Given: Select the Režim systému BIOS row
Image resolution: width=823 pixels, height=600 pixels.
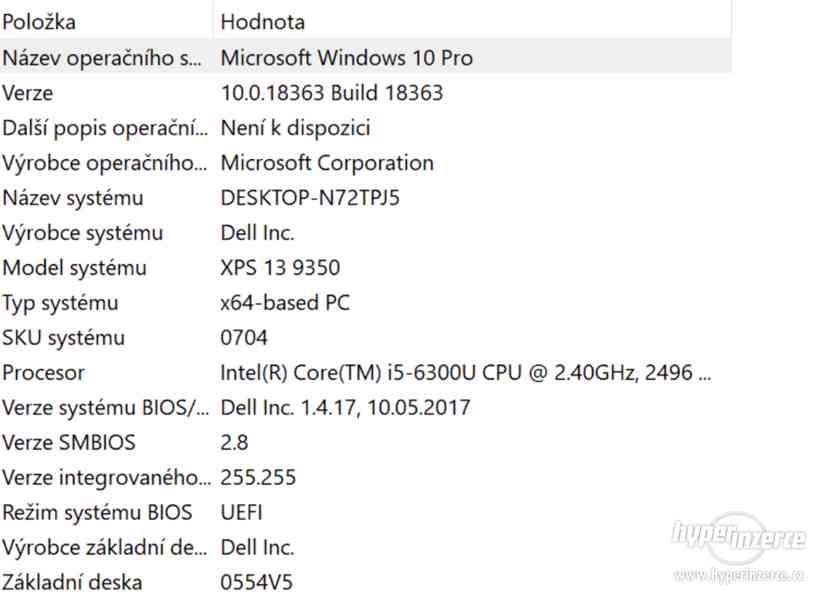Looking at the screenshot, I should point(366,512).
